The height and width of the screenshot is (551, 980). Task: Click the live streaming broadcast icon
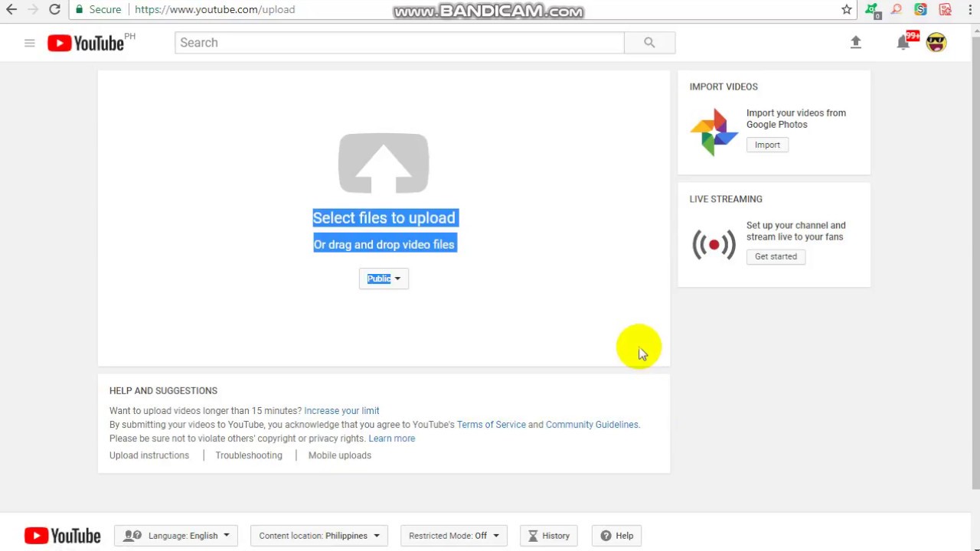[714, 244]
